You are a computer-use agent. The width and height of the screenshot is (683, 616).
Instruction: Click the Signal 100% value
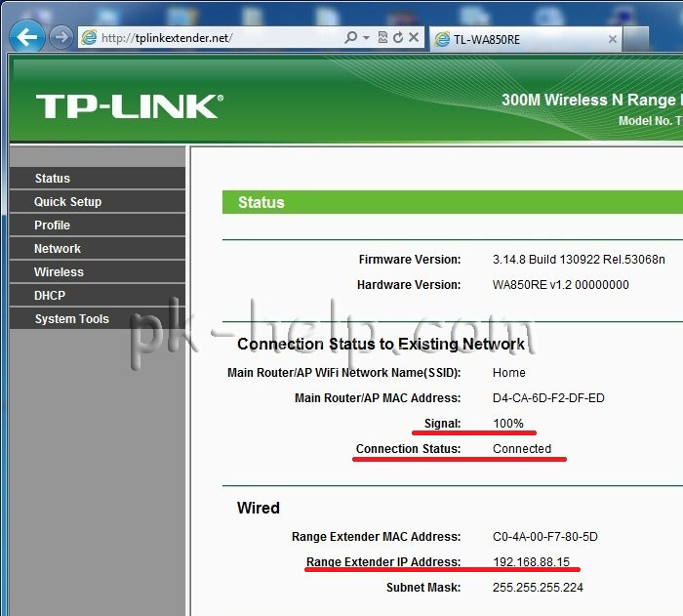click(508, 424)
